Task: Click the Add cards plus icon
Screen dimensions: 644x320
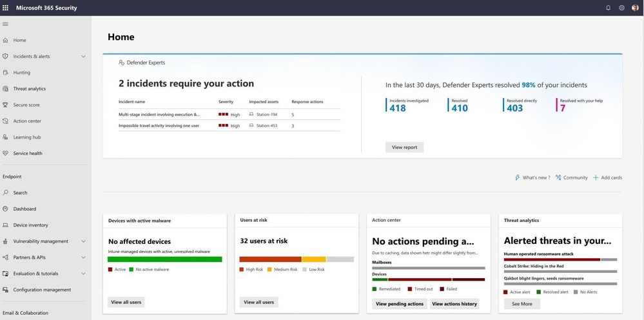Action: pyautogui.click(x=596, y=177)
